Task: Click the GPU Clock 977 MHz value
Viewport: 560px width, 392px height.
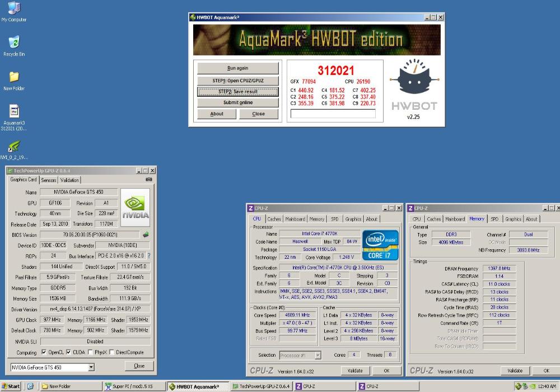Action: [52, 320]
